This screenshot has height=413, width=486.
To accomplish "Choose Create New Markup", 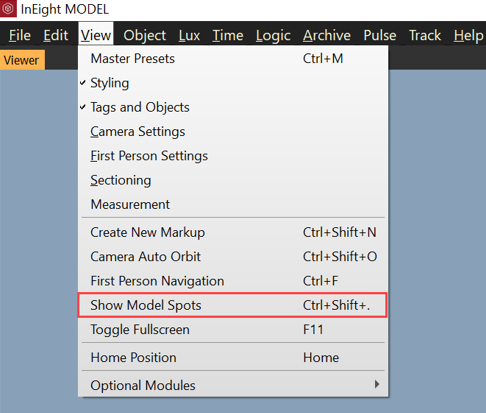I will 233,232.
